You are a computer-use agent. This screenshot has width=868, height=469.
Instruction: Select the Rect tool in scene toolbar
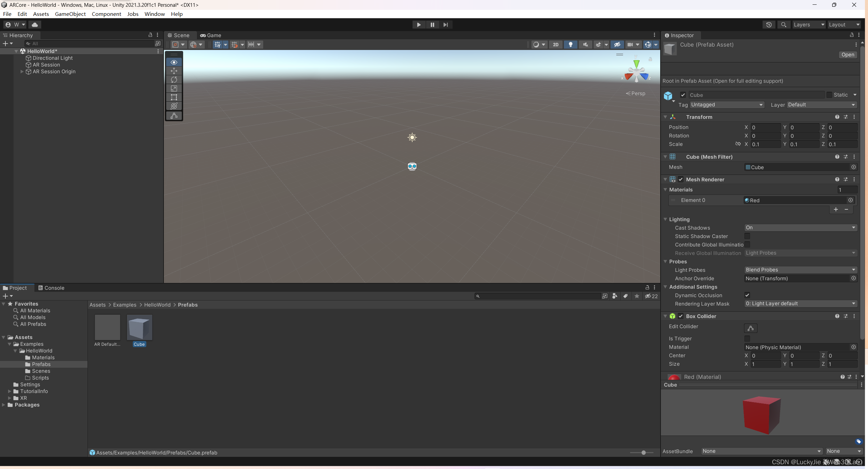pos(174,97)
